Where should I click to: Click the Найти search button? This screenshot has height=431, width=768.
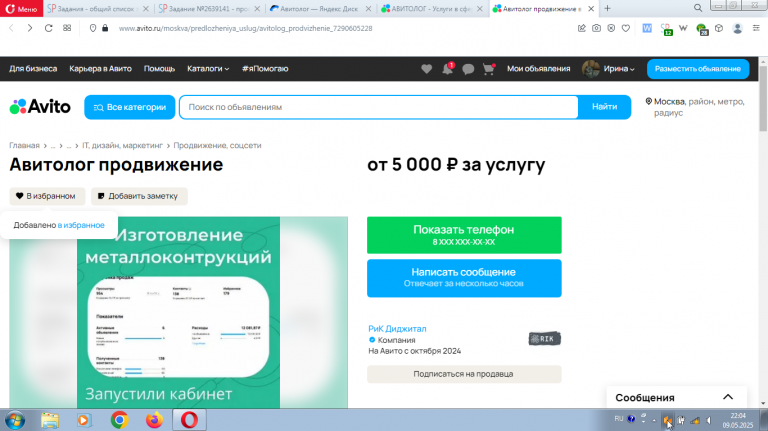(x=604, y=107)
